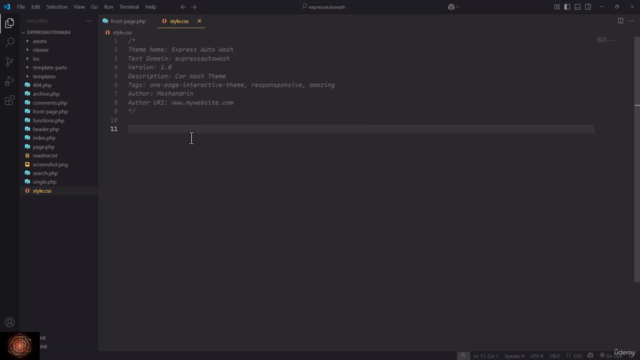The image size is (640, 360).
Task: Open index.php in explorer
Action: click(x=44, y=138)
